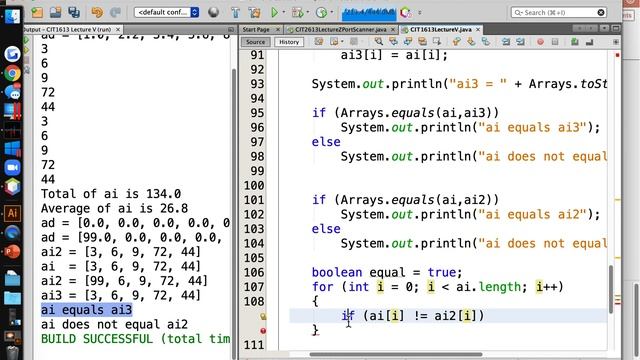The width and height of the screenshot is (640, 360).
Task: Click the Redo arrow in the toolbar
Action: tap(116, 12)
